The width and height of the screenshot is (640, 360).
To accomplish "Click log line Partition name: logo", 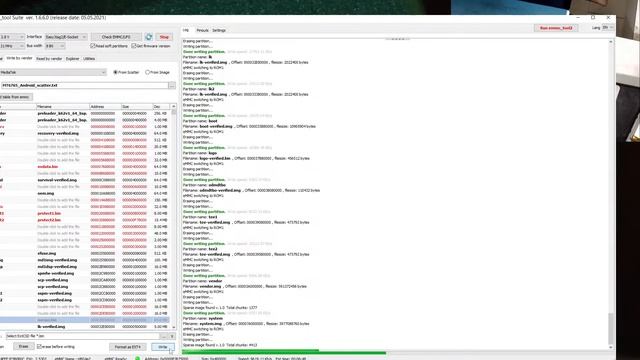I will coord(200,153).
